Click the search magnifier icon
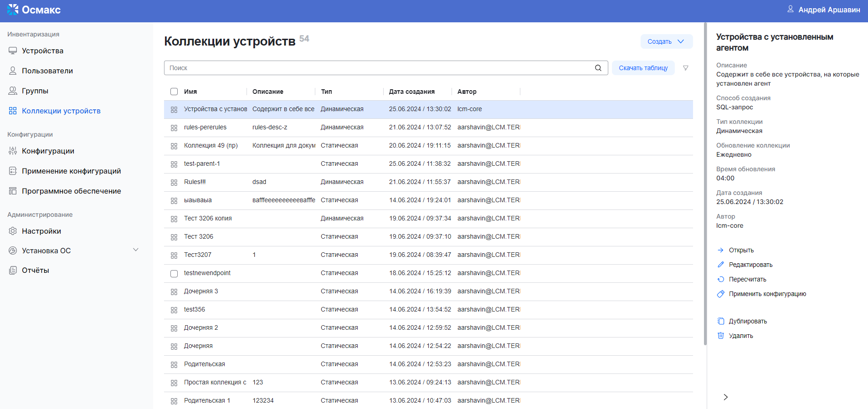The image size is (868, 409). [598, 68]
